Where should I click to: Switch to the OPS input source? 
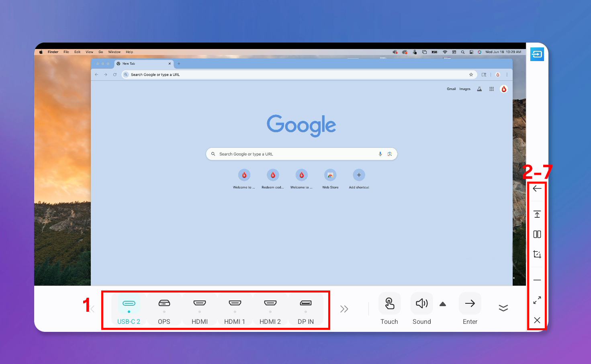tap(164, 309)
